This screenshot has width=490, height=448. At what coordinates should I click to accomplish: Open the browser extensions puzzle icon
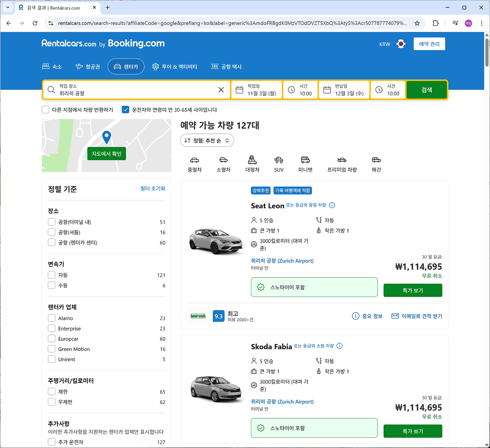[436, 23]
